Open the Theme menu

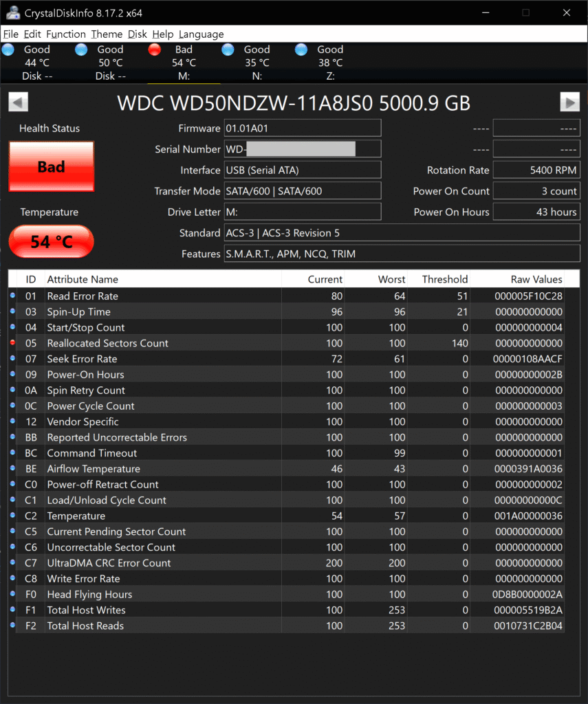point(107,34)
